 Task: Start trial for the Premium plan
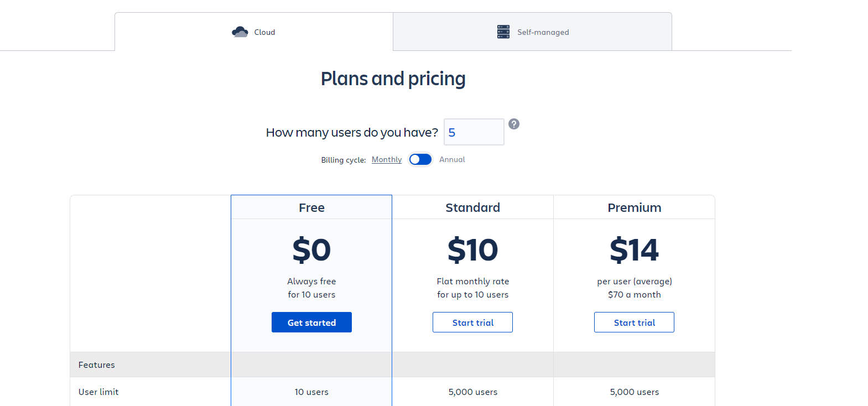click(634, 322)
